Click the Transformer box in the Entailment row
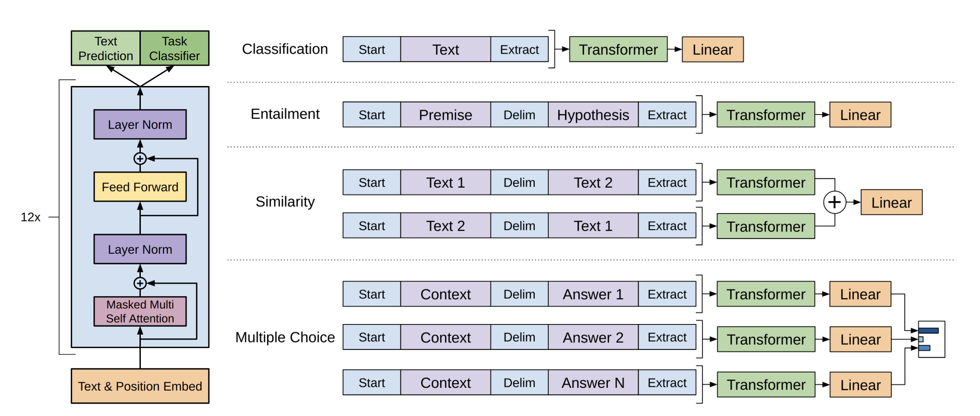Viewport: 980px width, 416px height. [766, 115]
